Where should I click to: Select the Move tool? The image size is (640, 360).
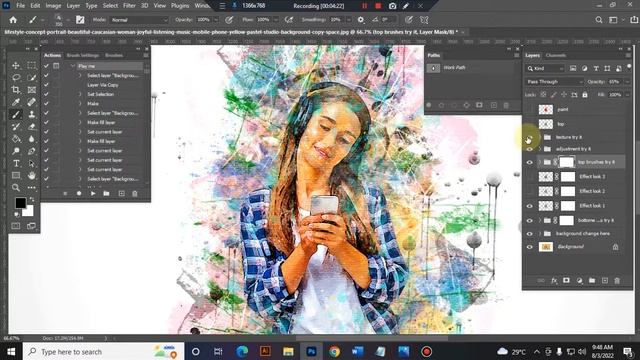click(16, 65)
